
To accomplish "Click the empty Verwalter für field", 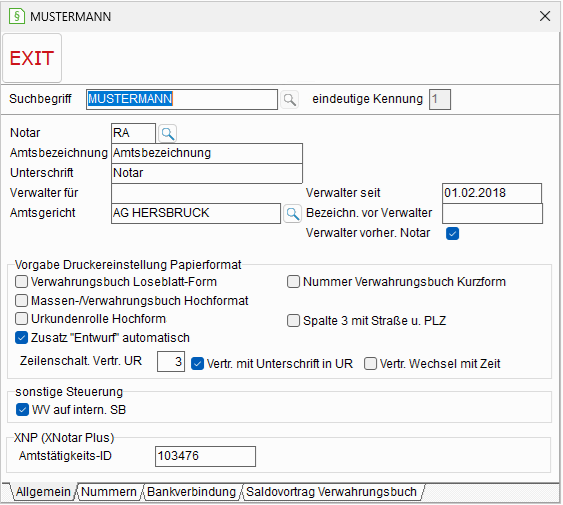I will [x=207, y=194].
